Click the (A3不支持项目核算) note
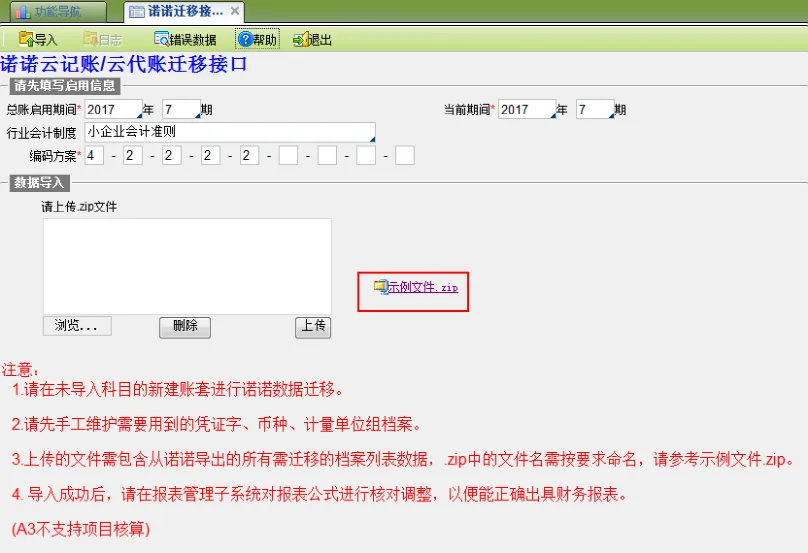 (81, 529)
